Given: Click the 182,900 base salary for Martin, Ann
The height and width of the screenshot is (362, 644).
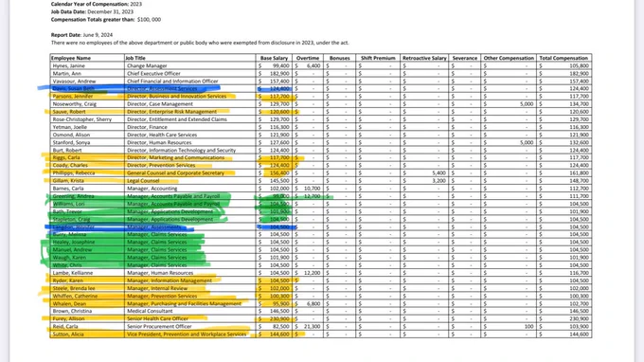Looking at the screenshot, I should (279, 74).
